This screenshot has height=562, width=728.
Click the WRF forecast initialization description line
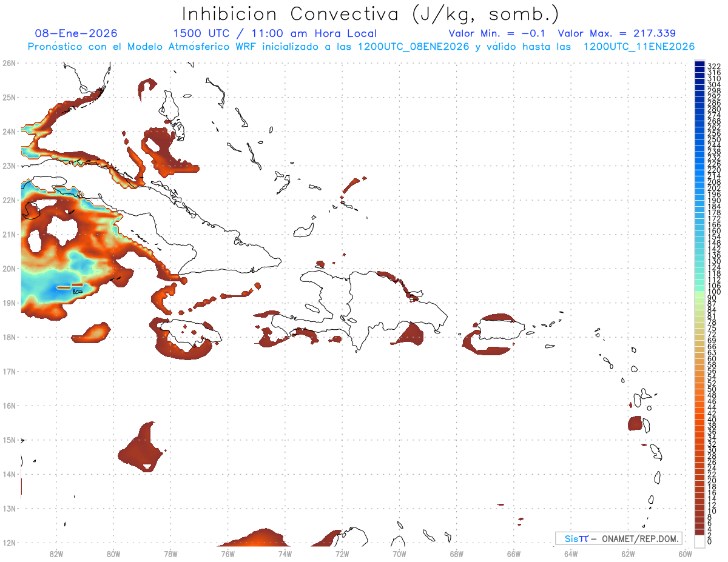tap(361, 47)
